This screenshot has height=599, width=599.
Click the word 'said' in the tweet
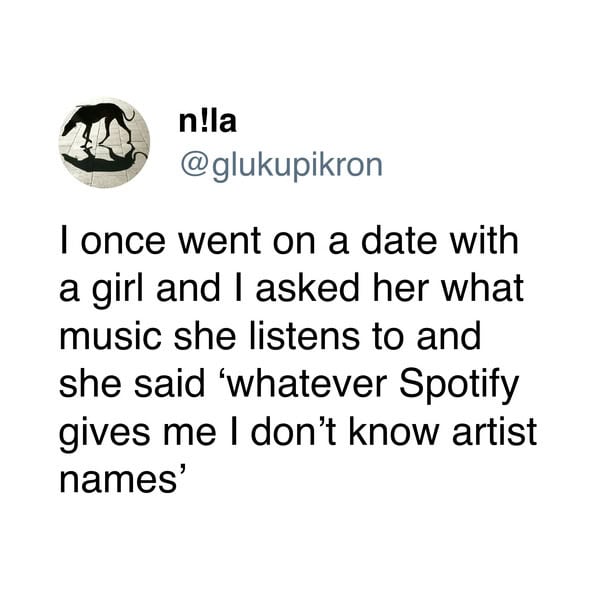(x=170, y=384)
